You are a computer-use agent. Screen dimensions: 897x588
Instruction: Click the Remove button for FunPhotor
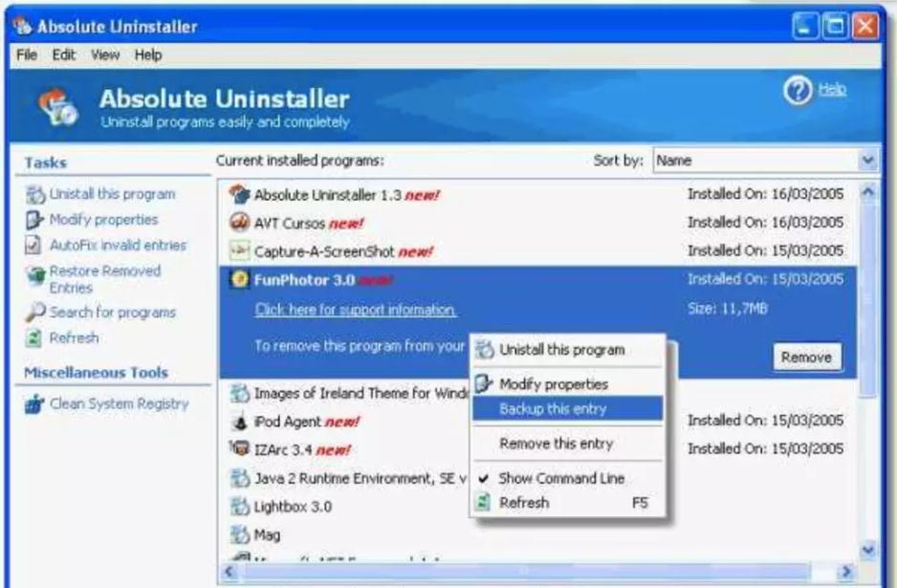click(x=806, y=357)
